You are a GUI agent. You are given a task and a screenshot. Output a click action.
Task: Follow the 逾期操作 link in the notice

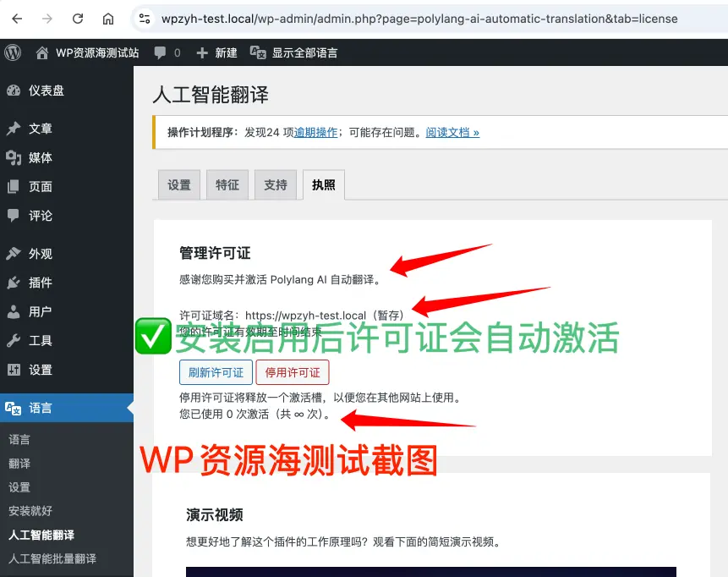[315, 132]
